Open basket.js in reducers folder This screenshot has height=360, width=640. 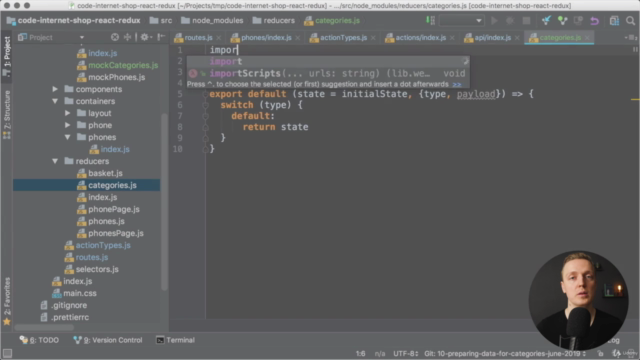[x=105, y=173]
